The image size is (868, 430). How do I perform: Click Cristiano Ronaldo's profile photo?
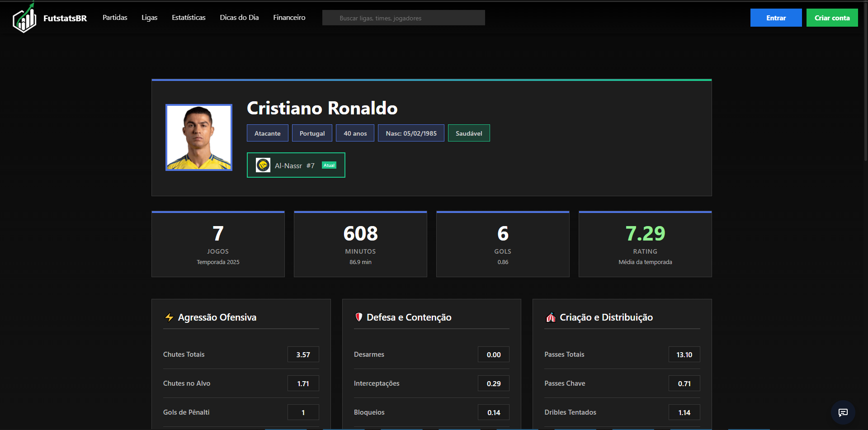(x=199, y=137)
